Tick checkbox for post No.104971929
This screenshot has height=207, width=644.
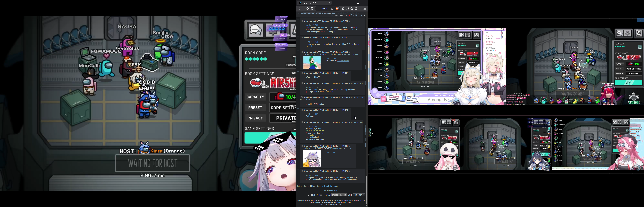point(301,171)
